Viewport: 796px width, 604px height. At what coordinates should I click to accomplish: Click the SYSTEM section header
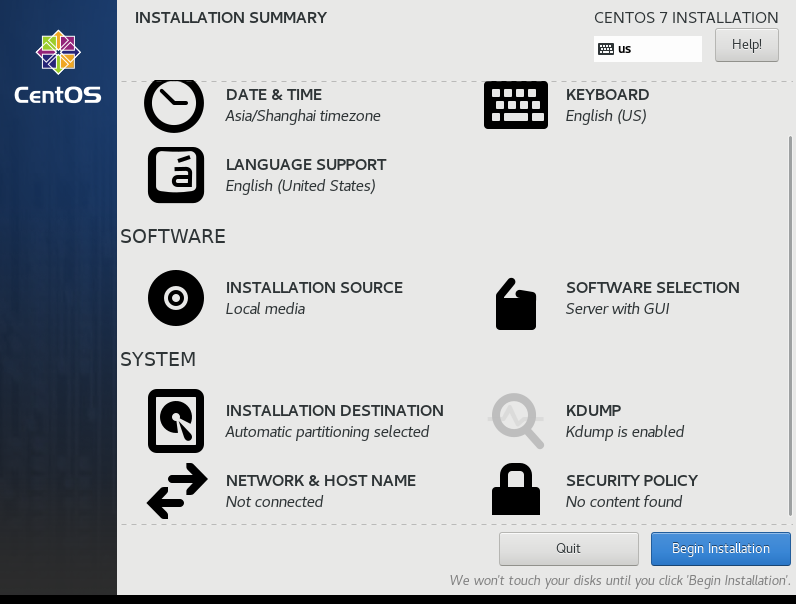158,360
